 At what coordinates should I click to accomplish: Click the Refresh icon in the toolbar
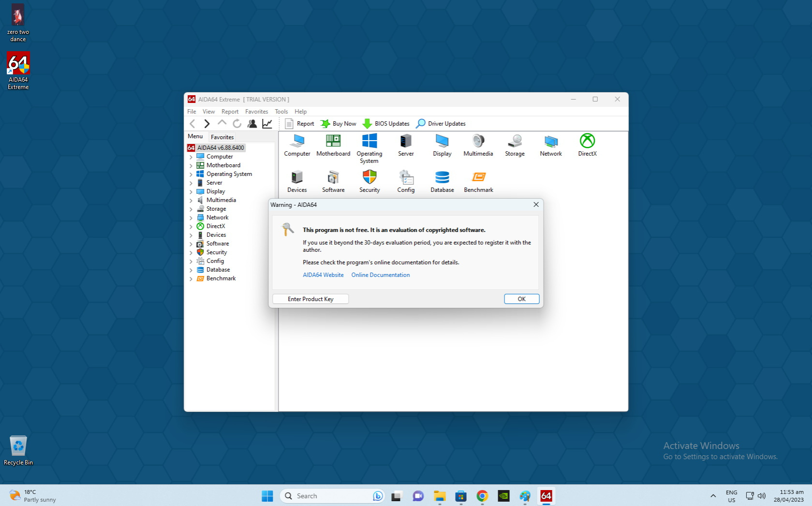(237, 124)
